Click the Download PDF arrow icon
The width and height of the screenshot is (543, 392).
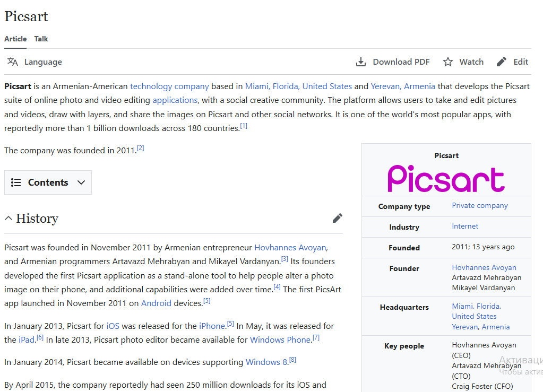coord(361,62)
